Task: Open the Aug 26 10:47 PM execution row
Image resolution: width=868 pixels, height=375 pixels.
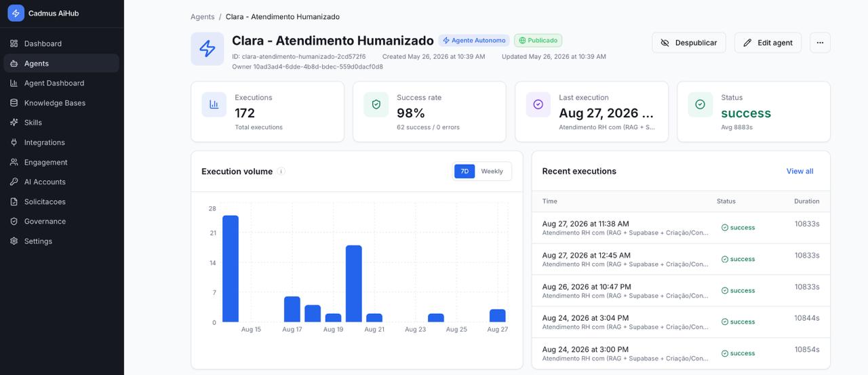Action: [681, 290]
